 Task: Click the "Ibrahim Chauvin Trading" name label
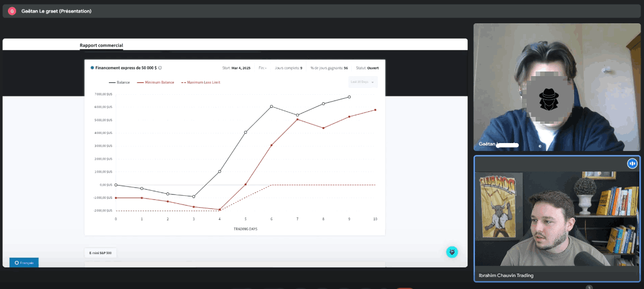[x=506, y=275]
